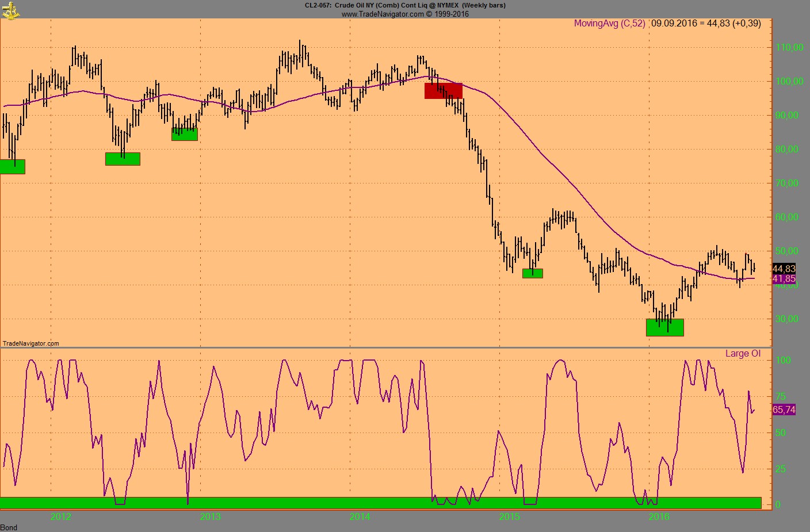Click the chart title CL2-057 Crude Oil
The width and height of the screenshot is (810, 532).
405,5
